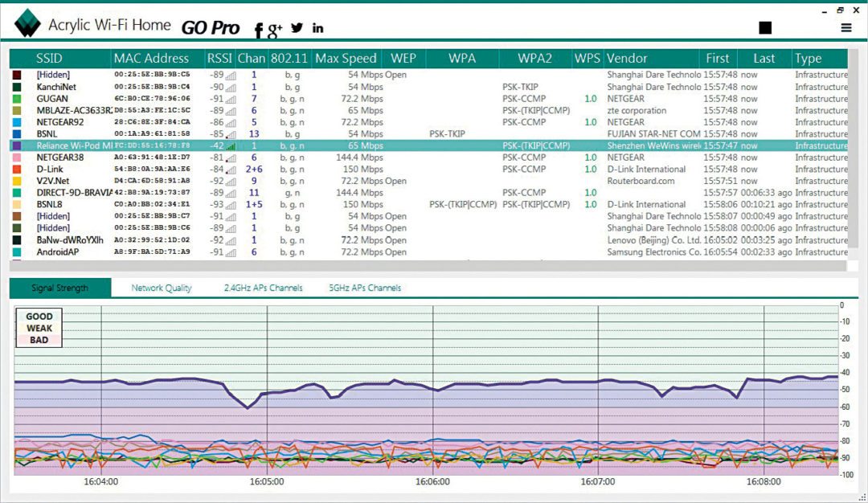Screen dimensions: 868x503
Task: Sort by SSID column header
Action: (49, 58)
